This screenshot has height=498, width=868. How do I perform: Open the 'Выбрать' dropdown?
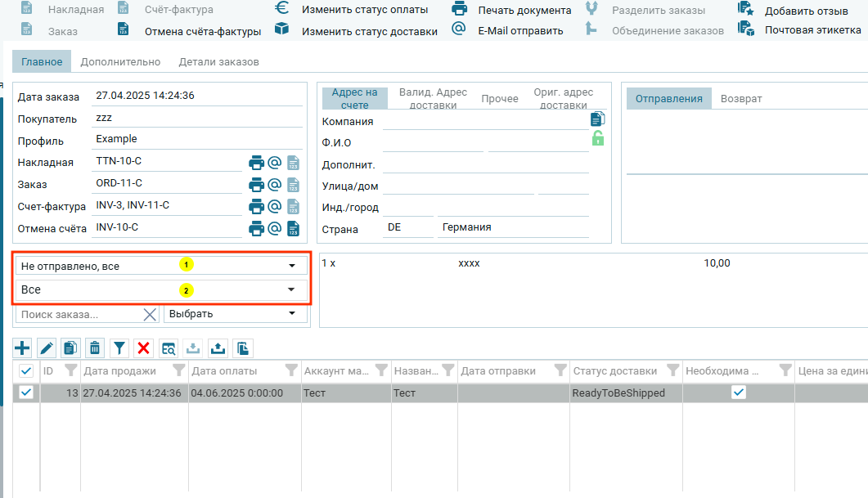pos(292,314)
